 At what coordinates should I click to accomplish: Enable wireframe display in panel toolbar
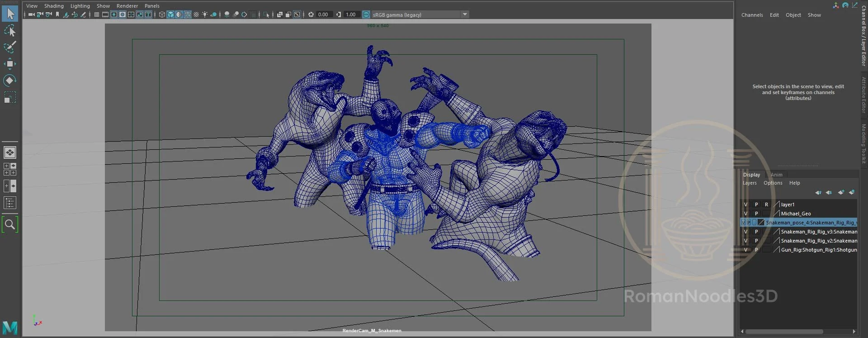pos(162,14)
